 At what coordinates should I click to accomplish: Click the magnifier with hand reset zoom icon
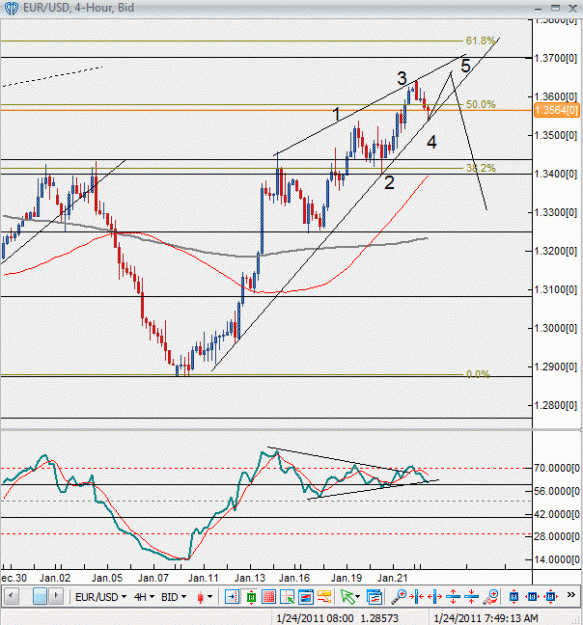point(491,597)
